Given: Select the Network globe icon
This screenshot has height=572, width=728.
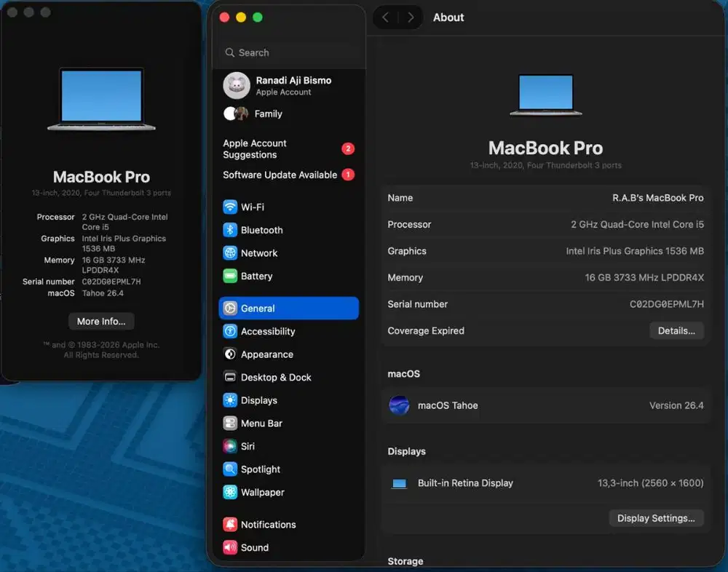Looking at the screenshot, I should (230, 253).
